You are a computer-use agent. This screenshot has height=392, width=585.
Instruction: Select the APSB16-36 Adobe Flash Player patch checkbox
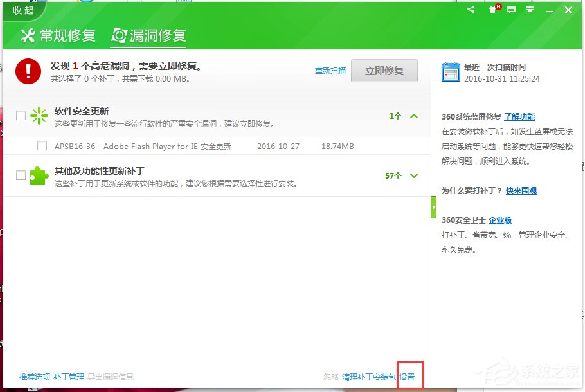click(40, 147)
